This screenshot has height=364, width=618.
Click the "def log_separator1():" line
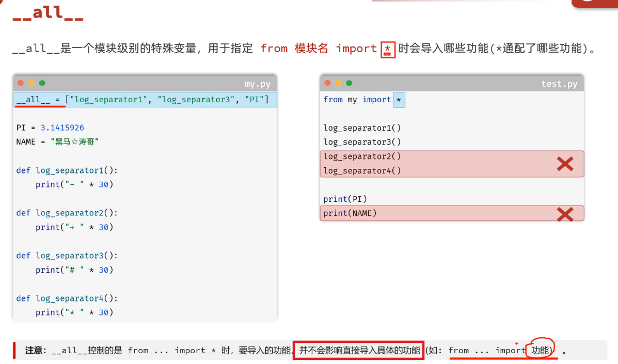click(x=67, y=170)
